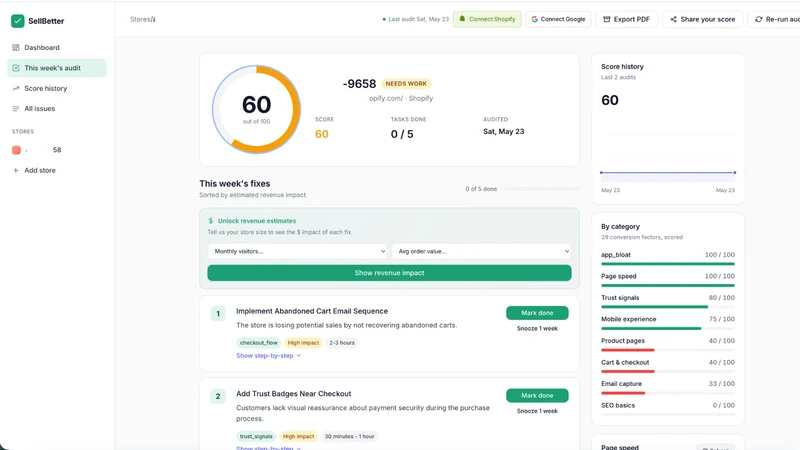This screenshot has height=450, width=800.
Task: Expand step-by-step for Abandoned Cart fix
Action: tap(268, 356)
